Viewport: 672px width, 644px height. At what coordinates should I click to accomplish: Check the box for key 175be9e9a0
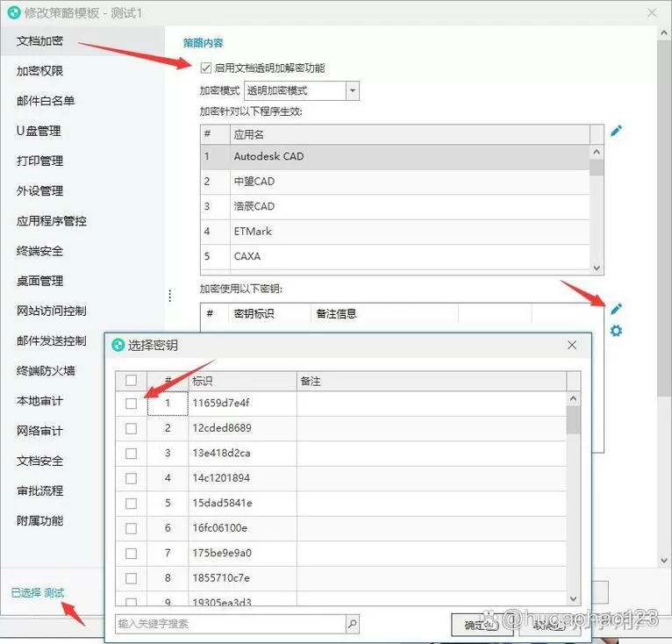tap(131, 554)
